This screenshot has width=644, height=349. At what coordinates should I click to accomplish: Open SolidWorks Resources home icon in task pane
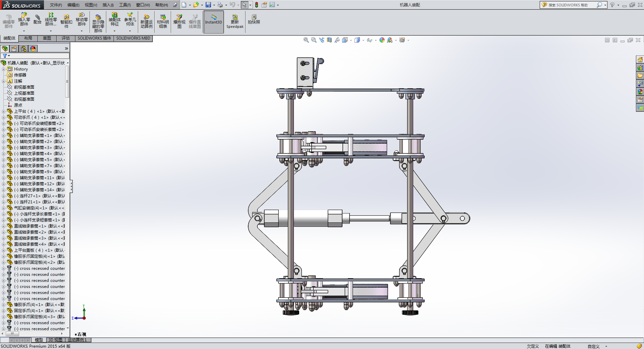coord(640,59)
